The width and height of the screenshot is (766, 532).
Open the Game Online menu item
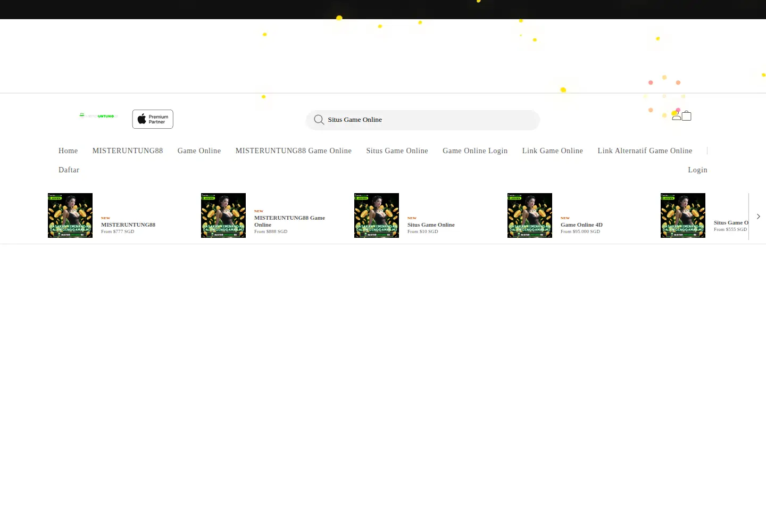pyautogui.click(x=199, y=151)
